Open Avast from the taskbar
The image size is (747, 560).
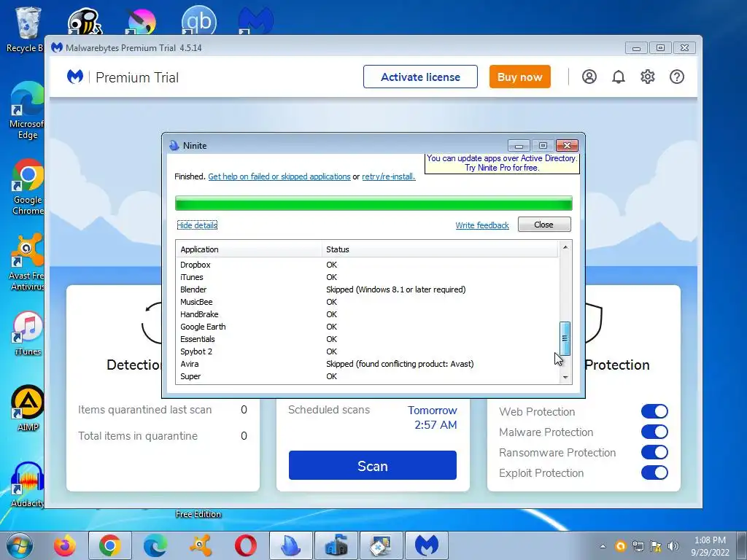(x=201, y=545)
